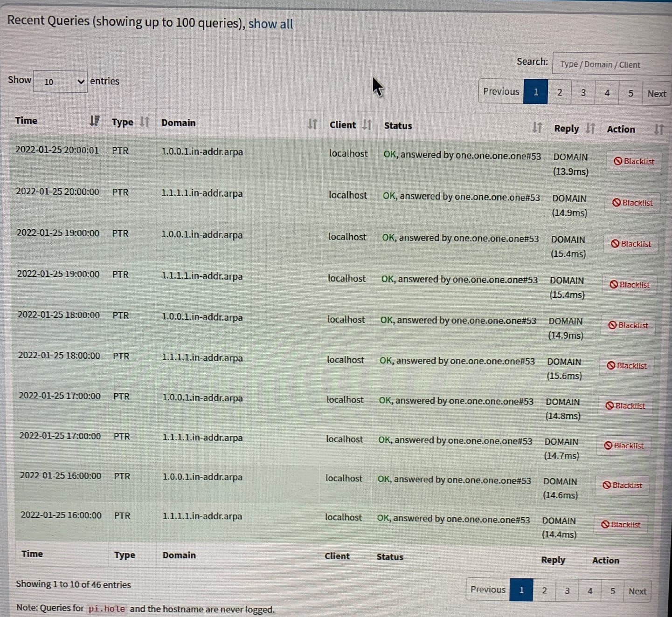Blacklist the 16:00:00 1.0.0.1.in-addr.arpa query
Screen dimensions: 672x617
click(623, 485)
